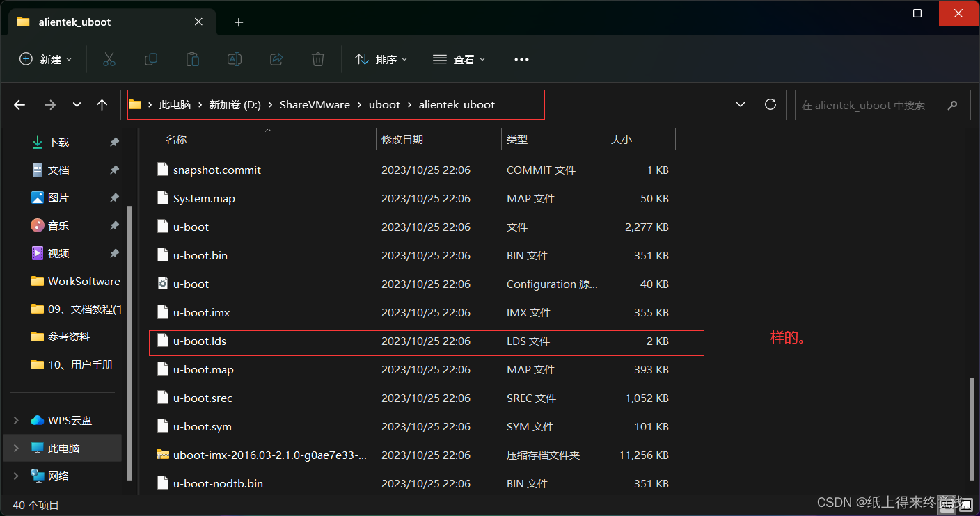Click the WPS cloud icon

pyautogui.click(x=38, y=420)
